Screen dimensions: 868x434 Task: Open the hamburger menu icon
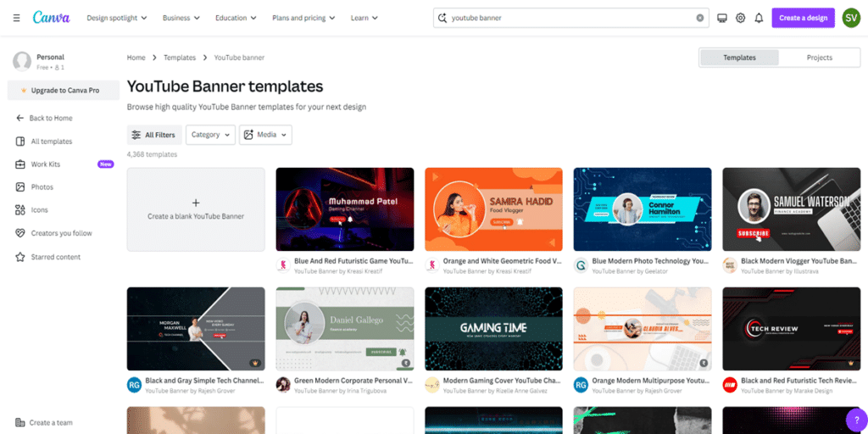click(x=17, y=18)
